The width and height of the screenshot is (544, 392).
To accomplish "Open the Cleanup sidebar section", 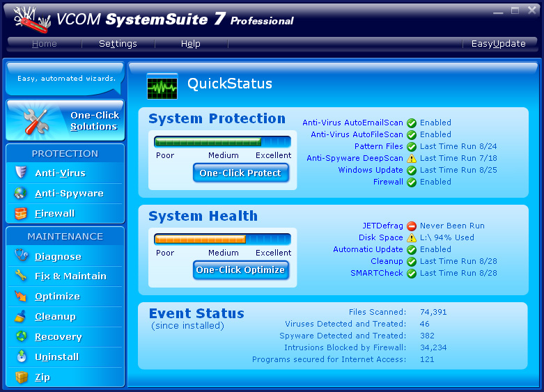I will 65,316.
